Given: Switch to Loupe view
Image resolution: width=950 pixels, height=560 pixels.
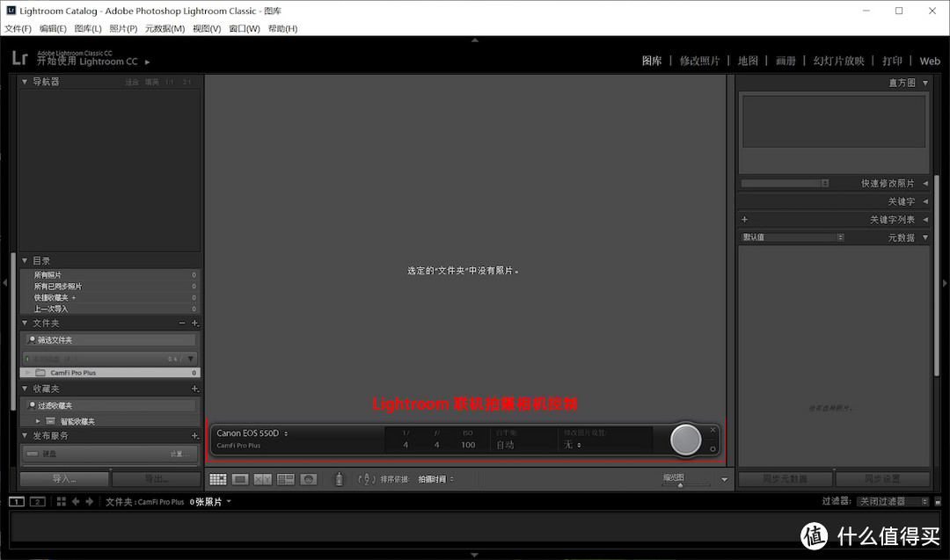Looking at the screenshot, I should 240,479.
